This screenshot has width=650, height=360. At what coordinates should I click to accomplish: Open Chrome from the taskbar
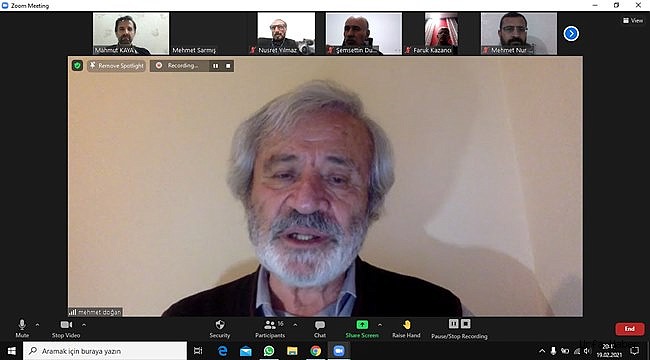pyautogui.click(x=315, y=351)
